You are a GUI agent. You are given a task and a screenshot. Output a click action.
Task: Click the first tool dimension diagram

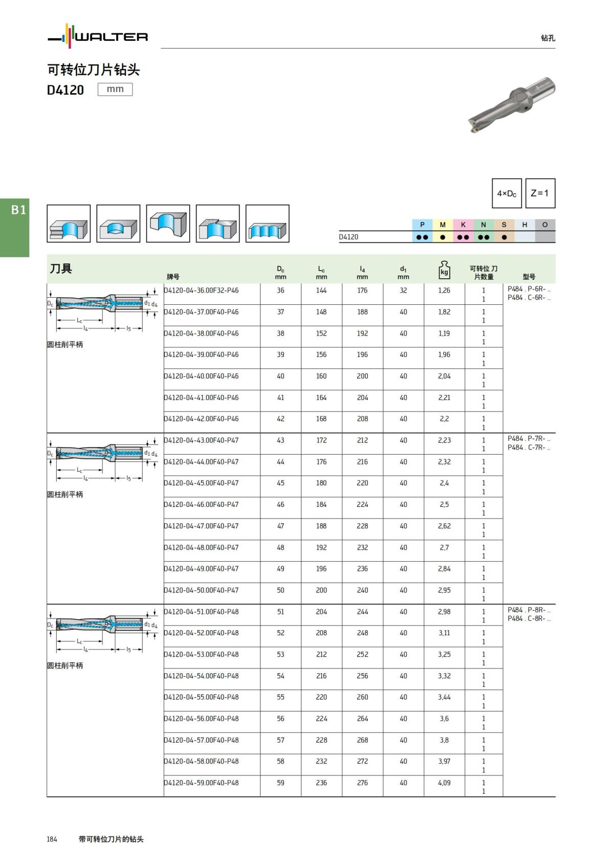click(102, 311)
